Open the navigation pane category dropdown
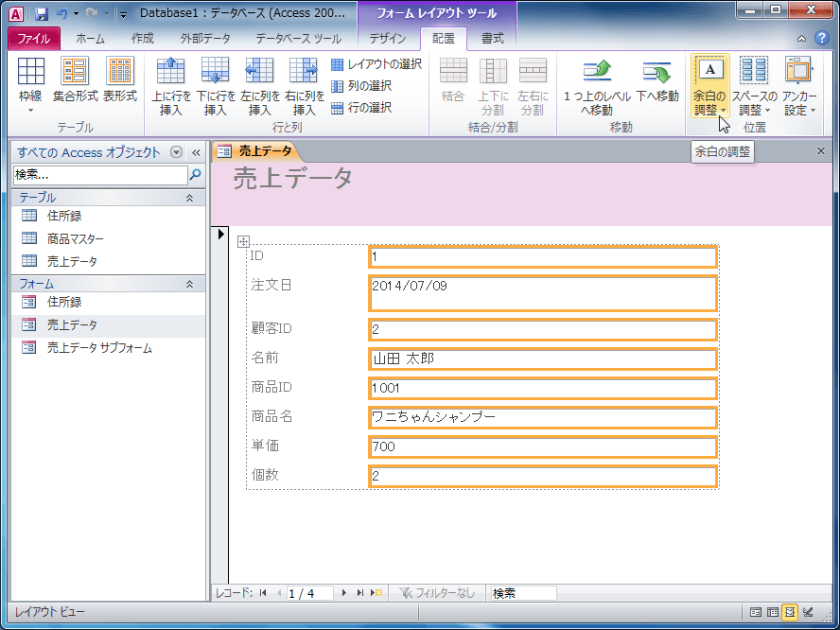The width and height of the screenshot is (840, 630). pos(176,152)
